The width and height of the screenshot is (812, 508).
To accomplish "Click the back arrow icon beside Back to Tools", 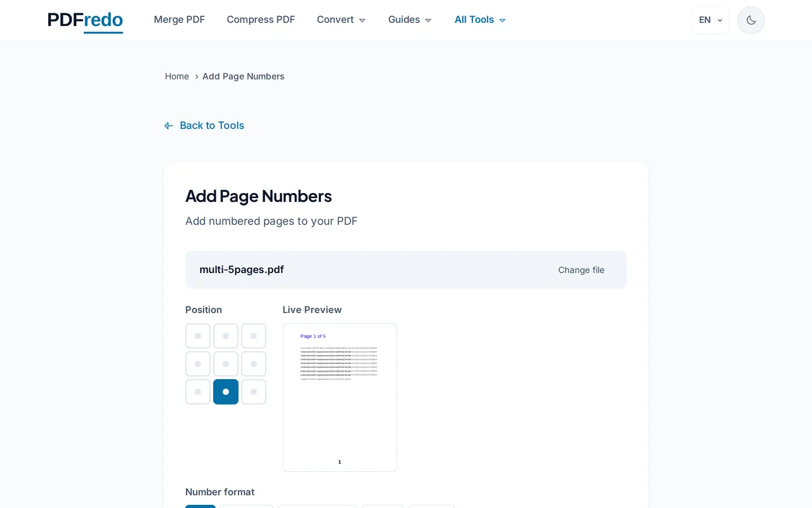I will coord(168,125).
